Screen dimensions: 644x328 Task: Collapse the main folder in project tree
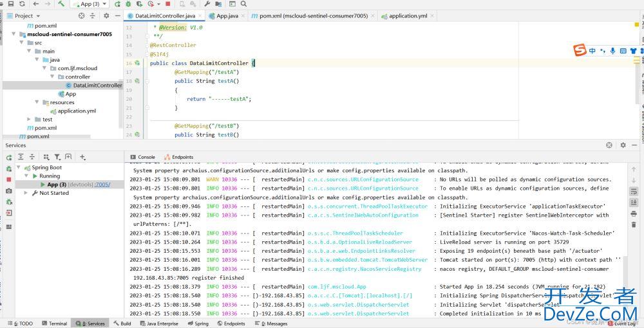(29, 51)
